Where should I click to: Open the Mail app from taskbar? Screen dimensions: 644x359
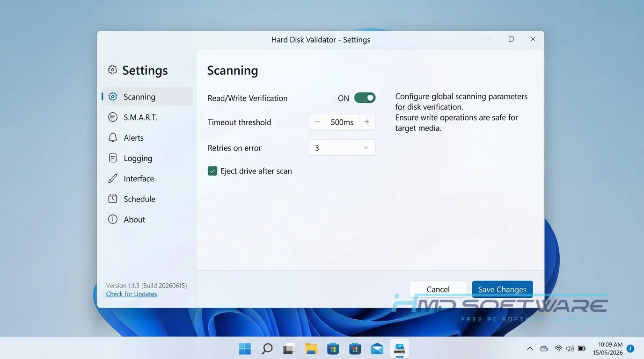point(377,349)
